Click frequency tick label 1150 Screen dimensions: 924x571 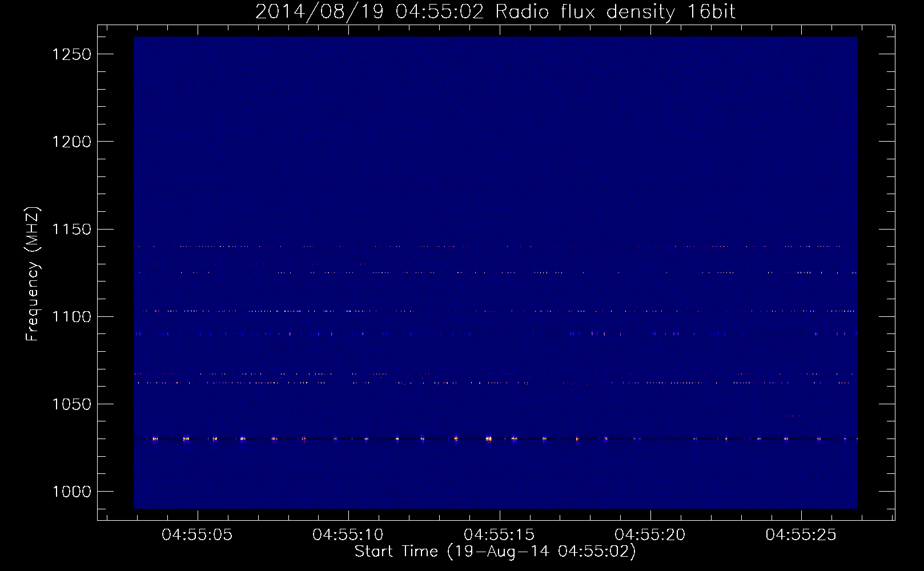pos(71,229)
